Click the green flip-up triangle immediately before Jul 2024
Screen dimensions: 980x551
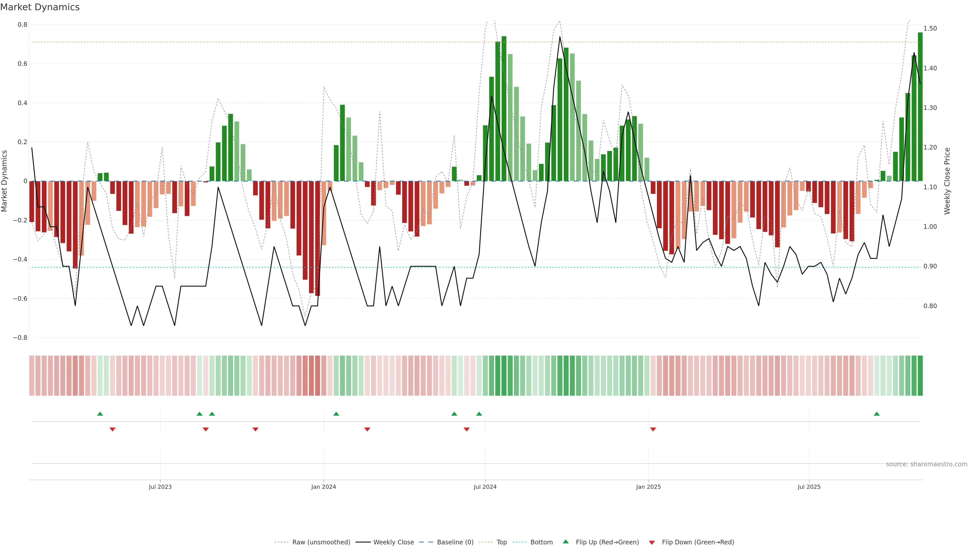(479, 414)
